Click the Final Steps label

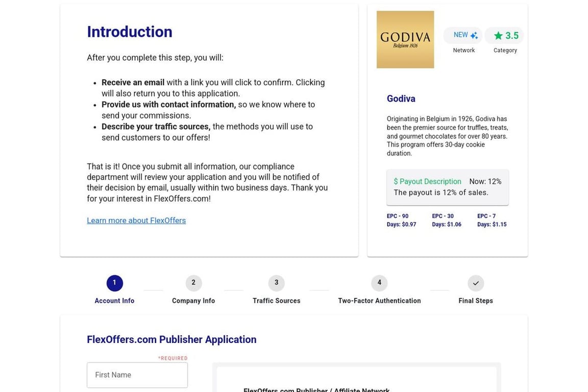click(476, 301)
